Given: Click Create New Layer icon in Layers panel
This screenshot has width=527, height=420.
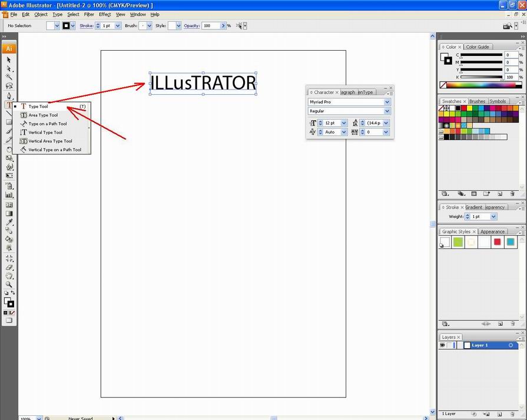Looking at the screenshot, I should click(499, 414).
